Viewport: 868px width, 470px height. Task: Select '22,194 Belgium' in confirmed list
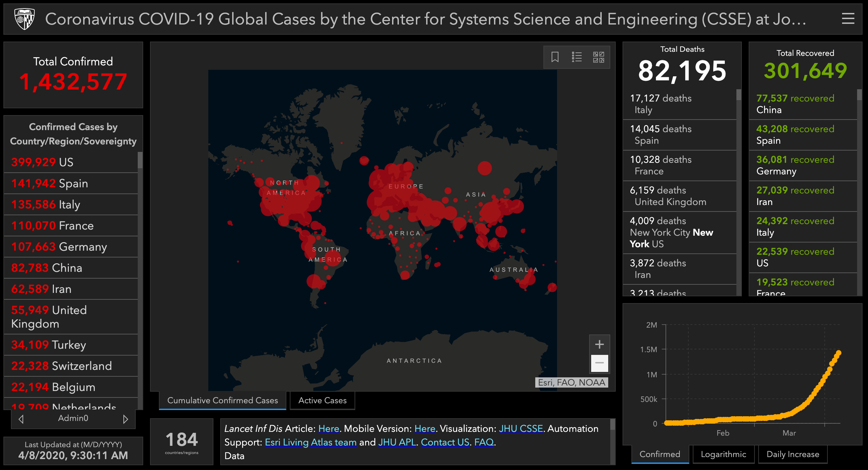[x=71, y=387]
